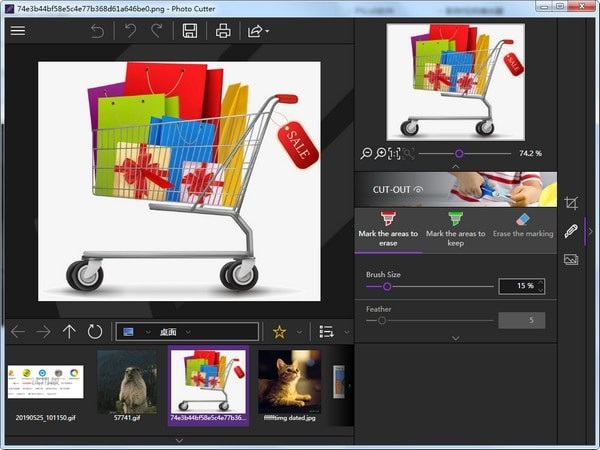Toggle the CUT-OUT preview eye icon
600x450 pixels.
pos(419,188)
